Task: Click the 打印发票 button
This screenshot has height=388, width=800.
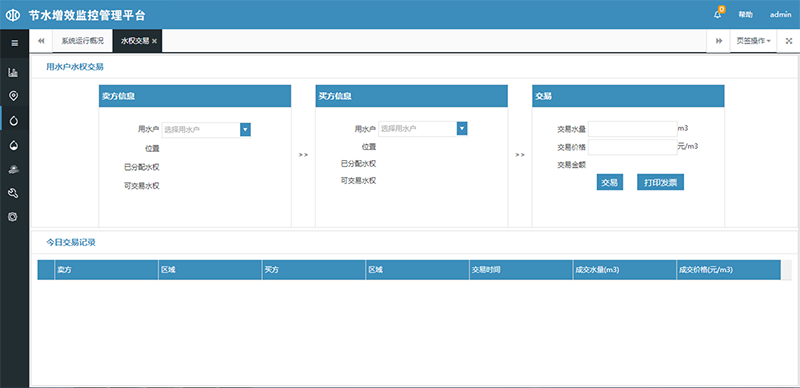Action: [660, 182]
